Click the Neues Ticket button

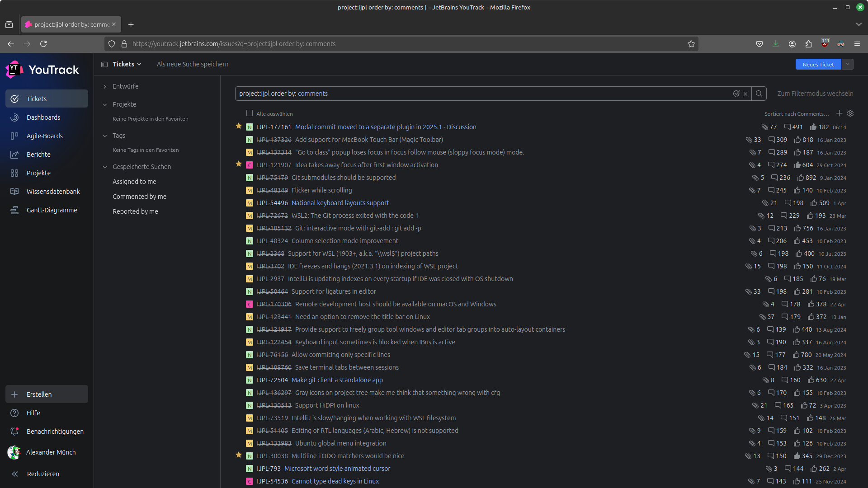[818, 64]
